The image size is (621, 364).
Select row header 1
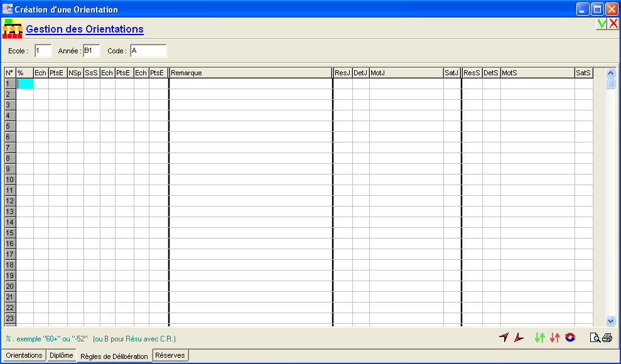pyautogui.click(x=10, y=83)
